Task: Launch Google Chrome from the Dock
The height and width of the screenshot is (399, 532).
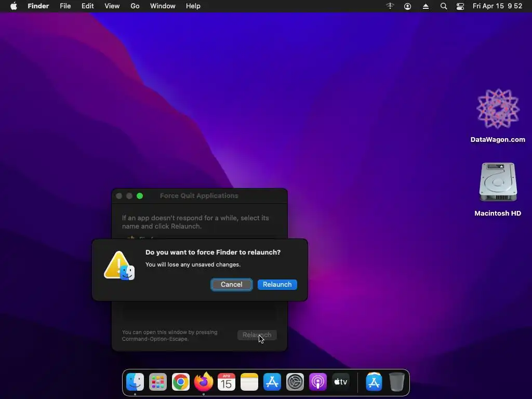Action: point(180,382)
